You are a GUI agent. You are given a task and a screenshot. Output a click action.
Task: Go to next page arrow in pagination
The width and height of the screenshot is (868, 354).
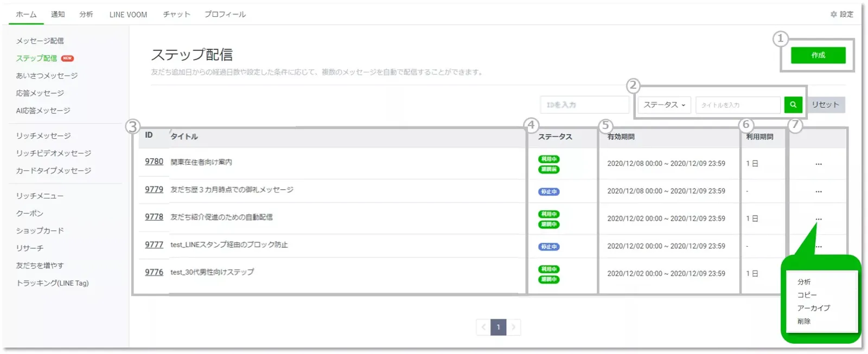(513, 327)
